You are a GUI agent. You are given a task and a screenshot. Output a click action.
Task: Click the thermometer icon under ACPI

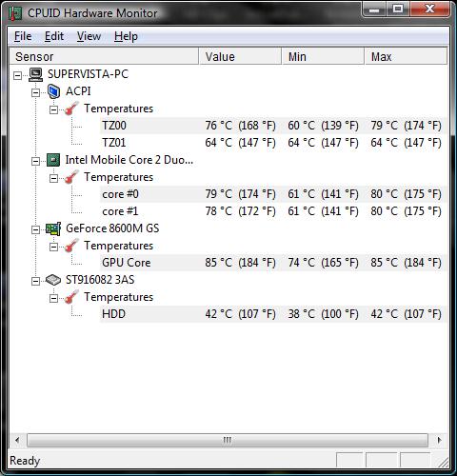coord(71,109)
